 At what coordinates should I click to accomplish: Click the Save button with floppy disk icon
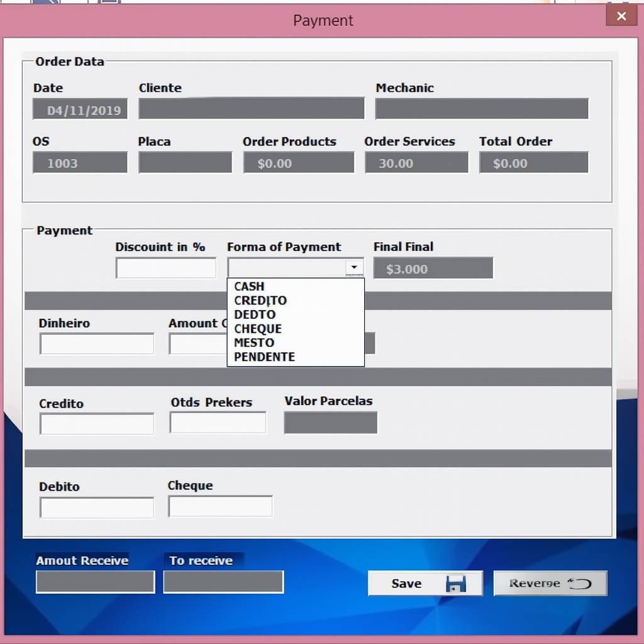pyautogui.click(x=425, y=583)
